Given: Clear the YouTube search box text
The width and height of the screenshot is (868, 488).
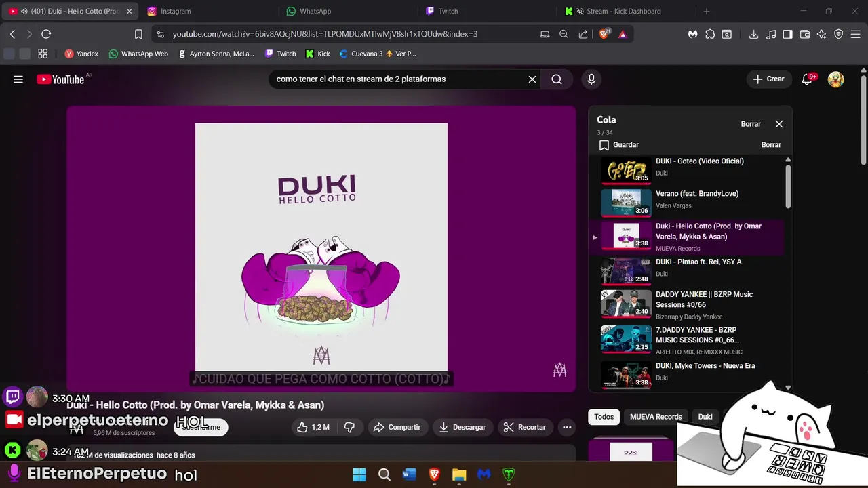Looking at the screenshot, I should tap(532, 79).
